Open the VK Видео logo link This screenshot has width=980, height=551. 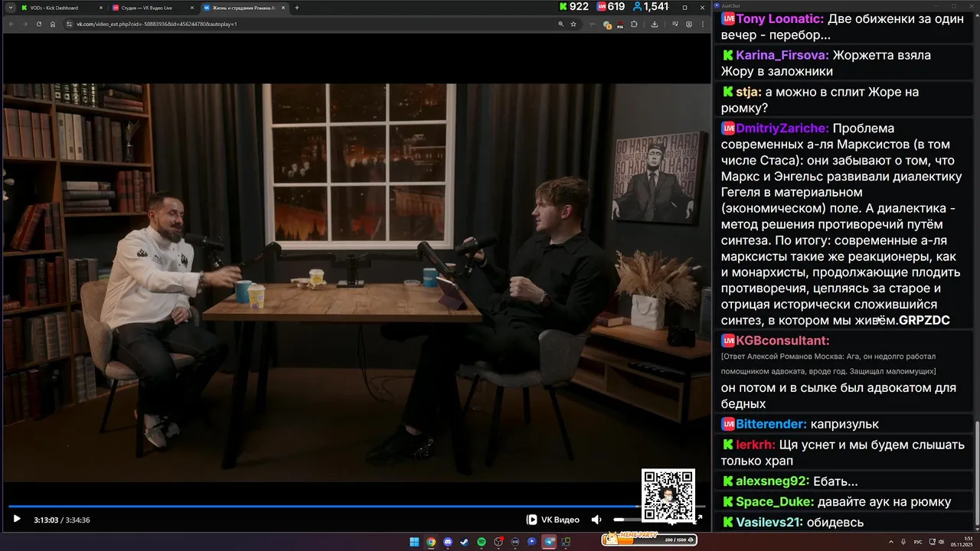point(553,520)
